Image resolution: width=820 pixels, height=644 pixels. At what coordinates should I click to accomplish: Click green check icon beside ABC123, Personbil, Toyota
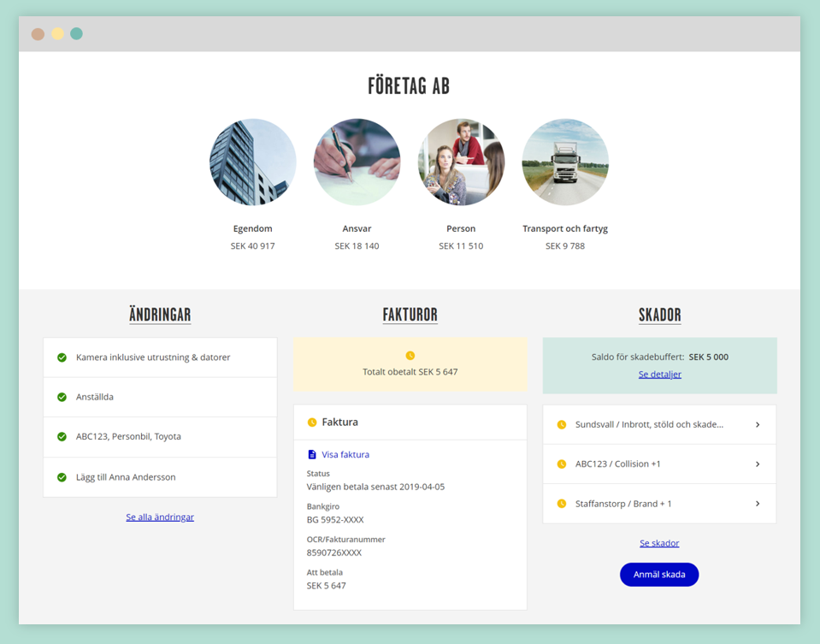[x=62, y=436]
